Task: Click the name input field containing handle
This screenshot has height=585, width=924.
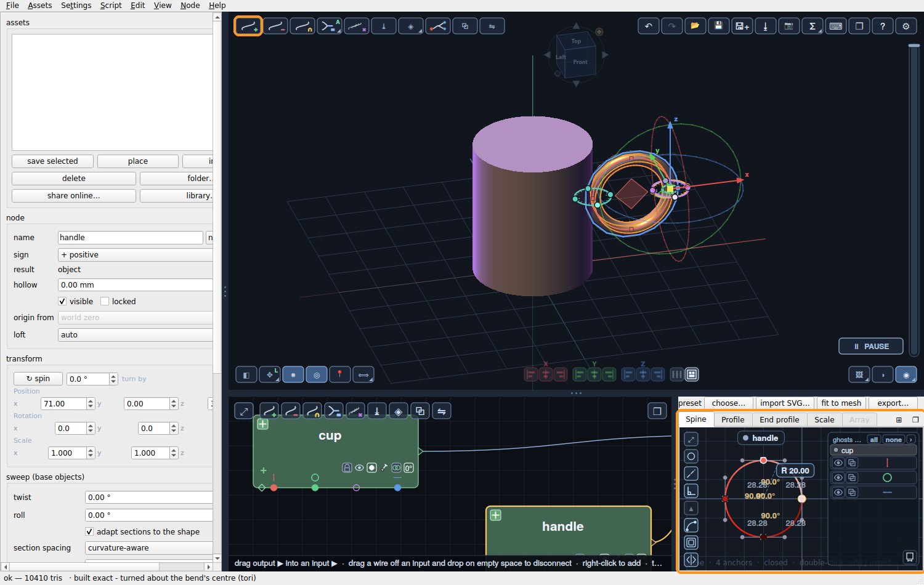Action: tap(131, 237)
